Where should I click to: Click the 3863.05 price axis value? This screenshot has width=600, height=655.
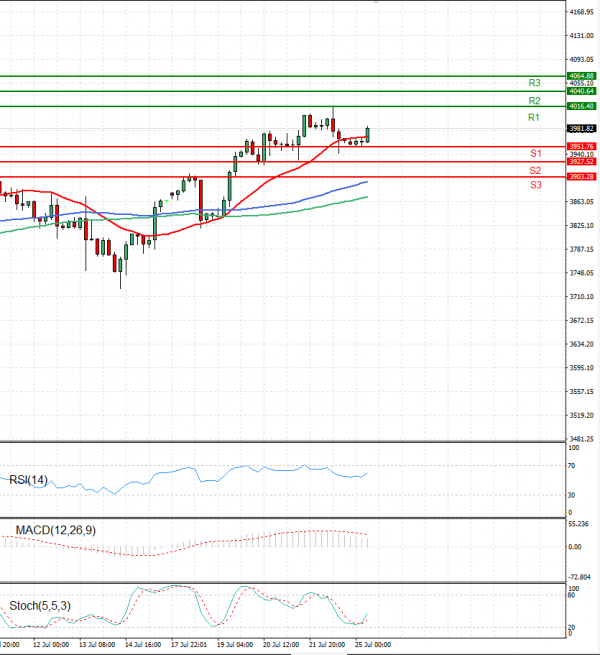tap(582, 202)
